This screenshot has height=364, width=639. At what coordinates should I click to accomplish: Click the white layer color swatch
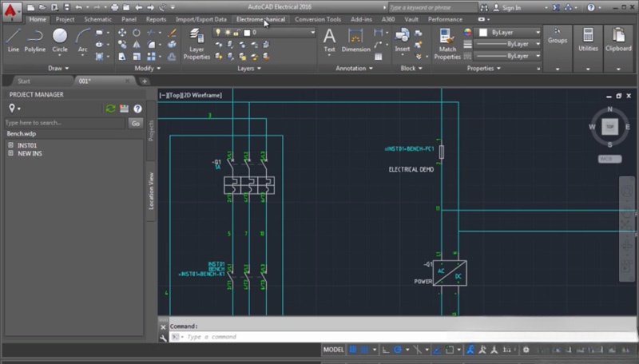(x=247, y=33)
